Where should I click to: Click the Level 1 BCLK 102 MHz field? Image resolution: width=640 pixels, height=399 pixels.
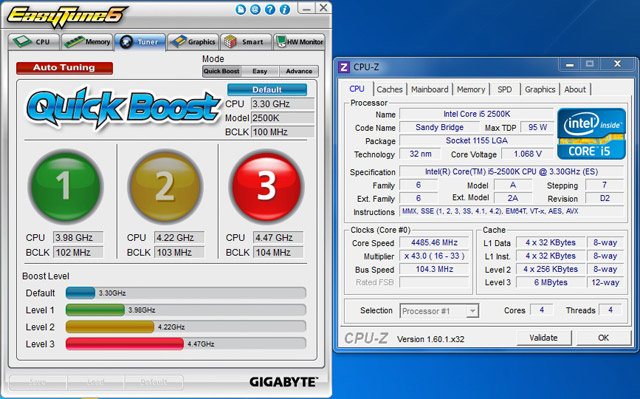[78, 253]
